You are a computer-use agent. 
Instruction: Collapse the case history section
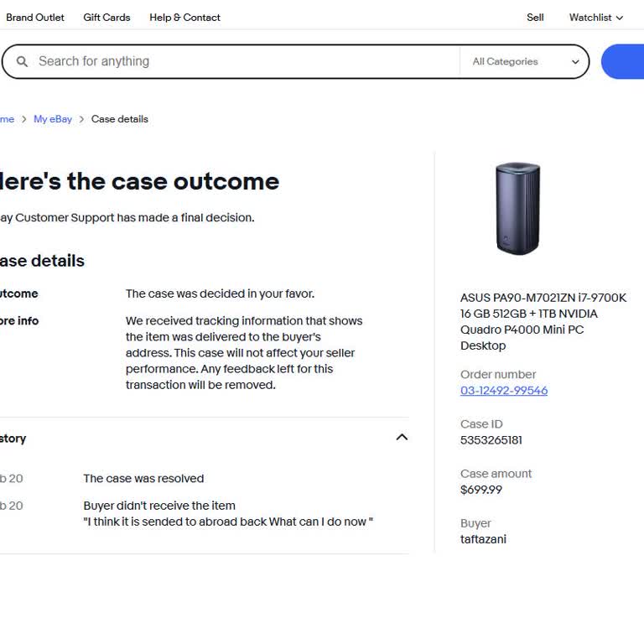(x=402, y=437)
